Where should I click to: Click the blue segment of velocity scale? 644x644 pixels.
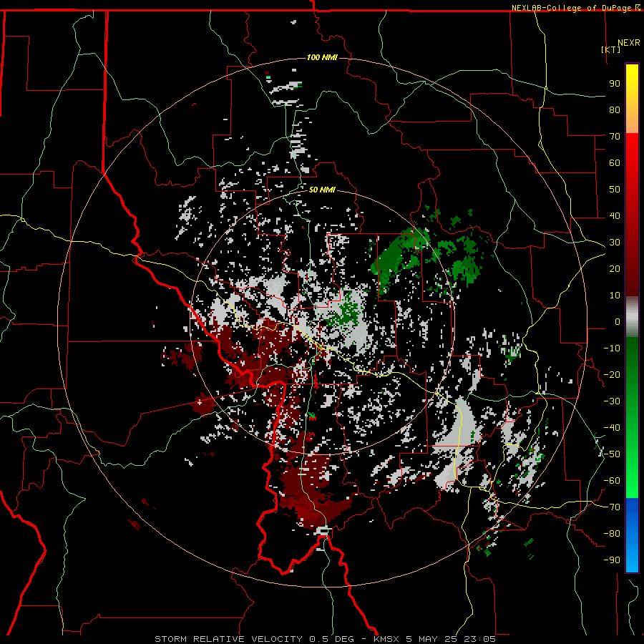(632, 534)
